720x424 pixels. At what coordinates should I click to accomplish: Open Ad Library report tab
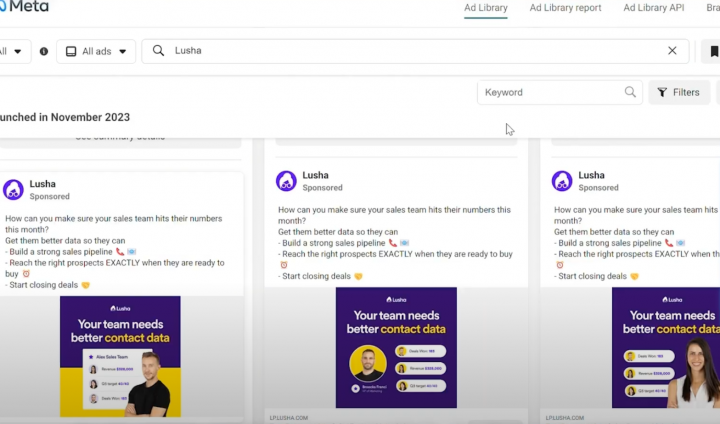[x=565, y=8]
